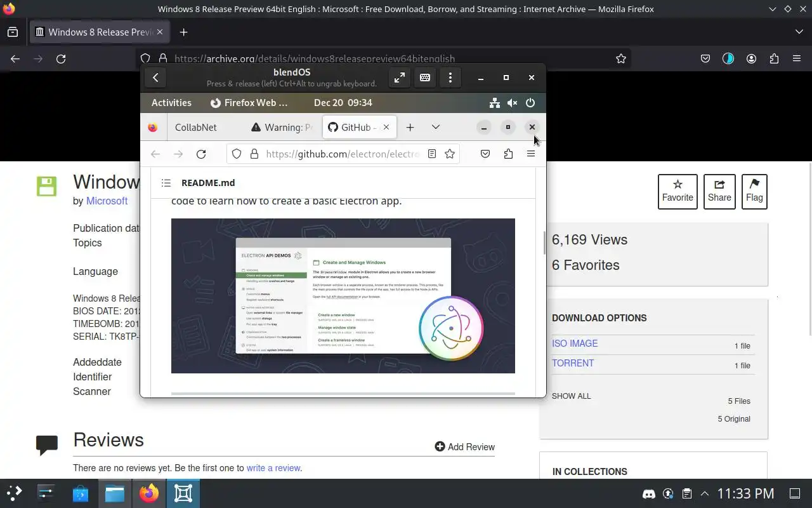Open a new tab in guest Firefox
The width and height of the screenshot is (812, 508).
coord(410,128)
